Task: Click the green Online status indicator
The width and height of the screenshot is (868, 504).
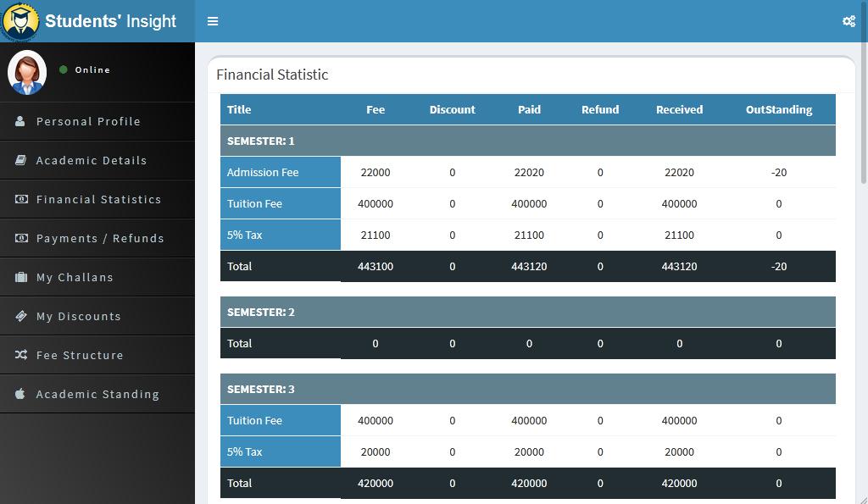Action: 63,69
